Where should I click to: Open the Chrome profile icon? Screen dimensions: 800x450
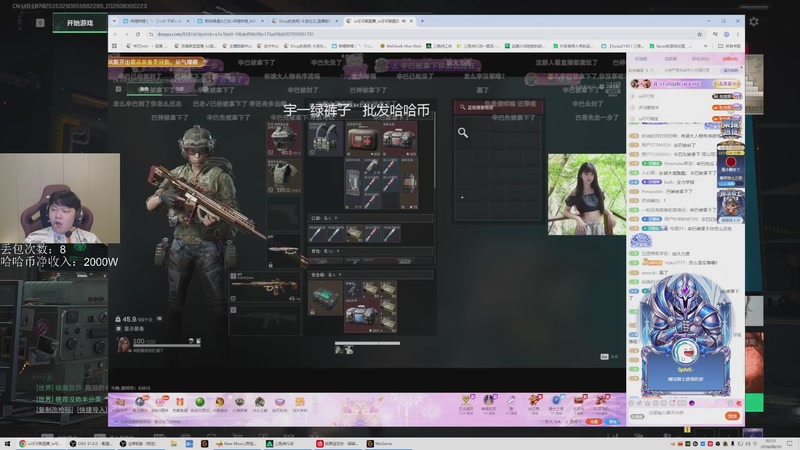point(726,34)
